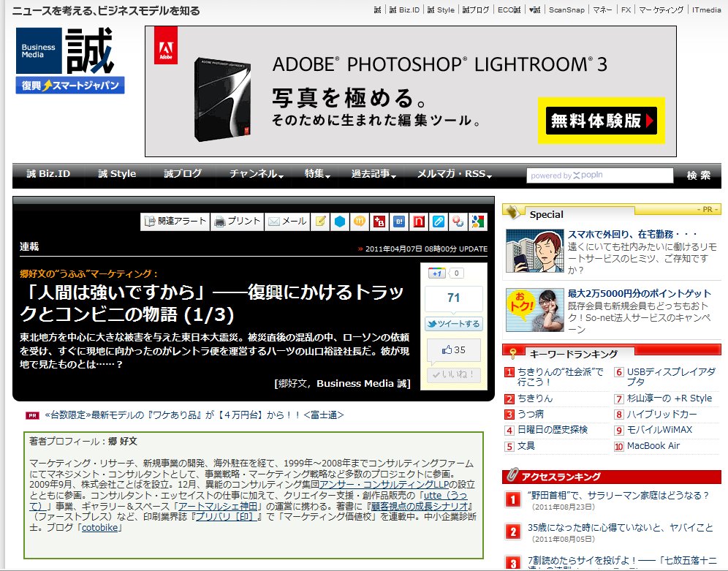Open keyword ranking item ハイブリッドカー
Image resolution: width=728 pixels, height=571 pixels.
click(662, 414)
